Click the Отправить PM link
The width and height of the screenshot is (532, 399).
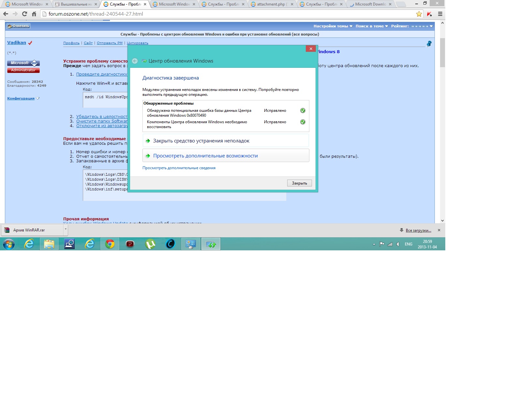(x=110, y=43)
